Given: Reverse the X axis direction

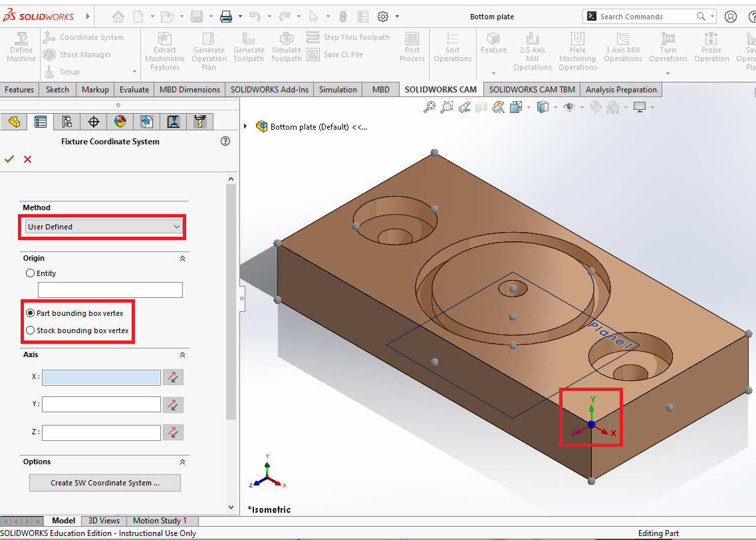Looking at the screenshot, I should pos(173,377).
